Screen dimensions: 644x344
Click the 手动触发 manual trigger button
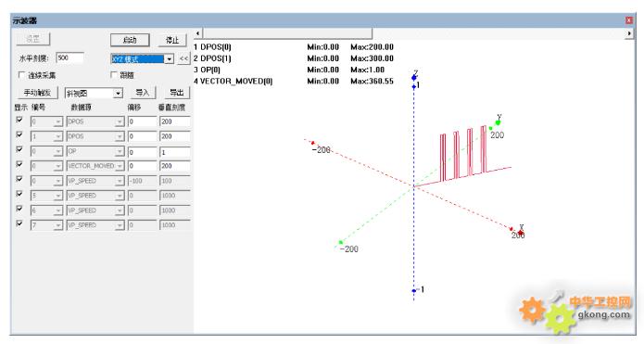tap(37, 93)
